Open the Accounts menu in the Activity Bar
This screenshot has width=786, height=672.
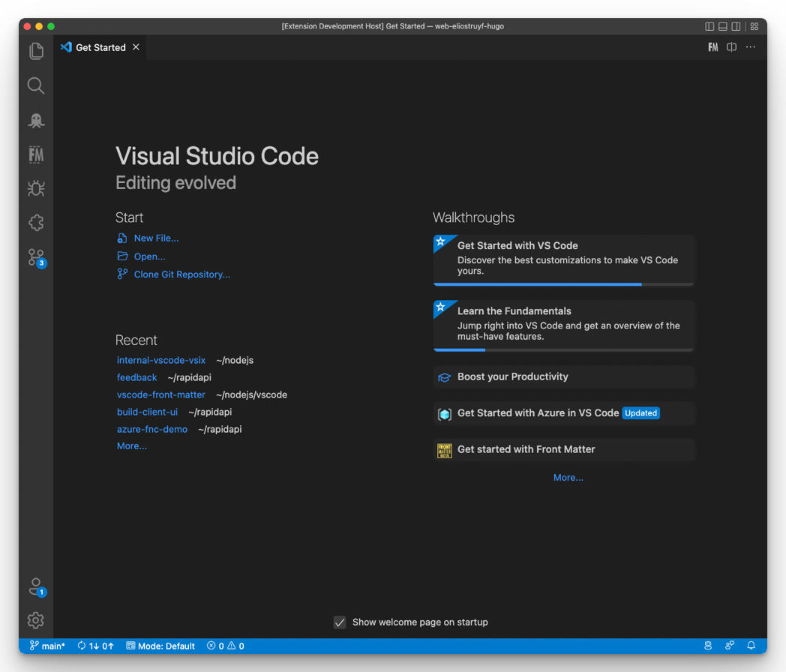[35, 587]
